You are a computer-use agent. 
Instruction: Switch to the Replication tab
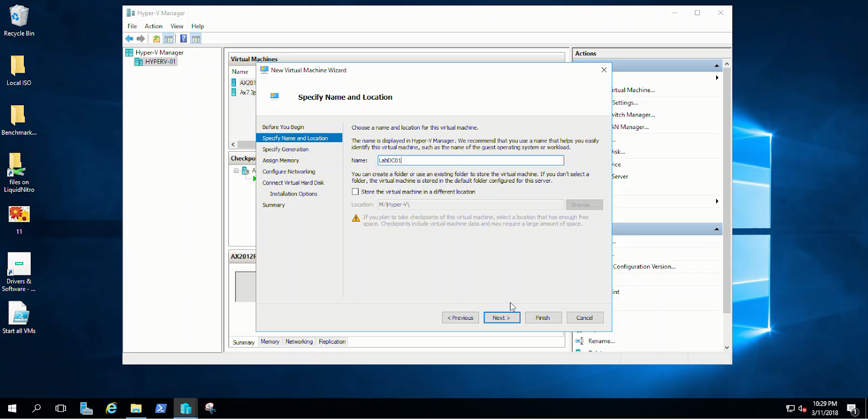coord(332,341)
